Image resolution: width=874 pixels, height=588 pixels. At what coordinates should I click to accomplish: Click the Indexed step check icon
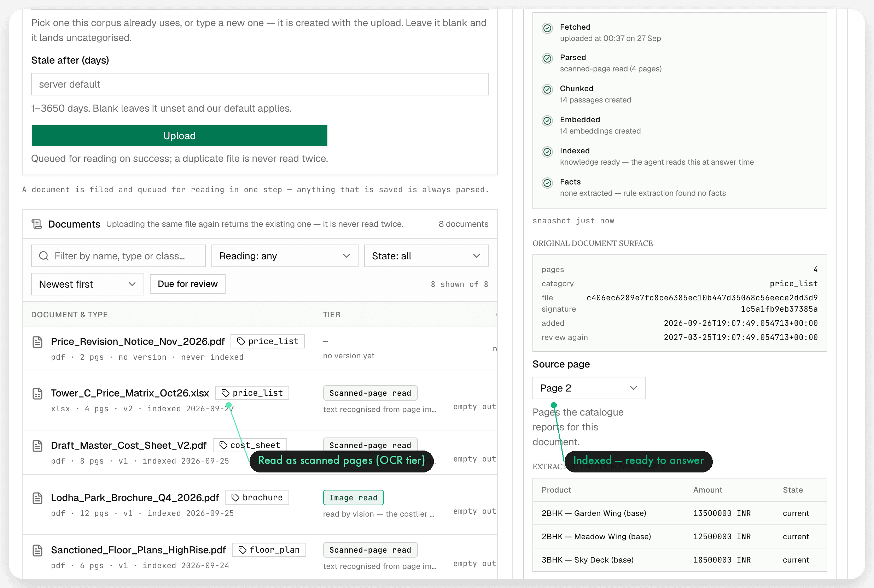pos(547,152)
